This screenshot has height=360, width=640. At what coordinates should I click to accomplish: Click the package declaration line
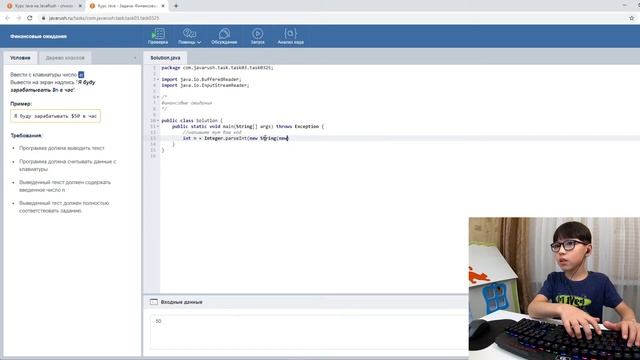(x=218, y=68)
